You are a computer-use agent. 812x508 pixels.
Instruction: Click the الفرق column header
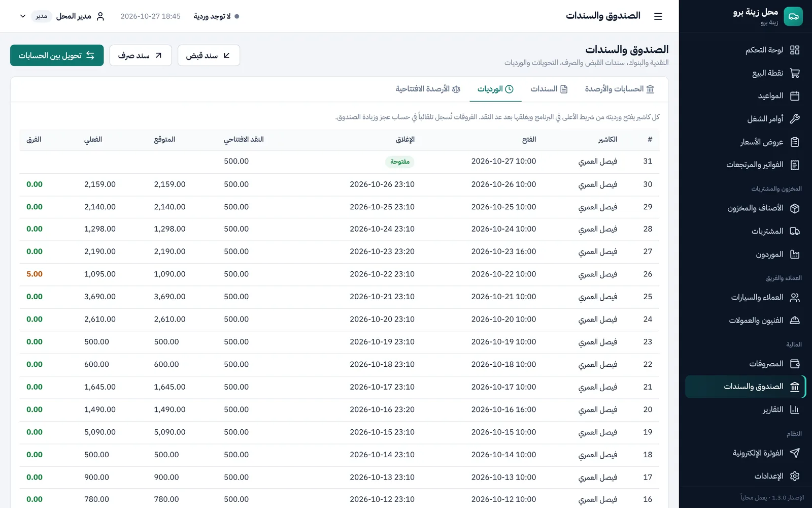33,139
